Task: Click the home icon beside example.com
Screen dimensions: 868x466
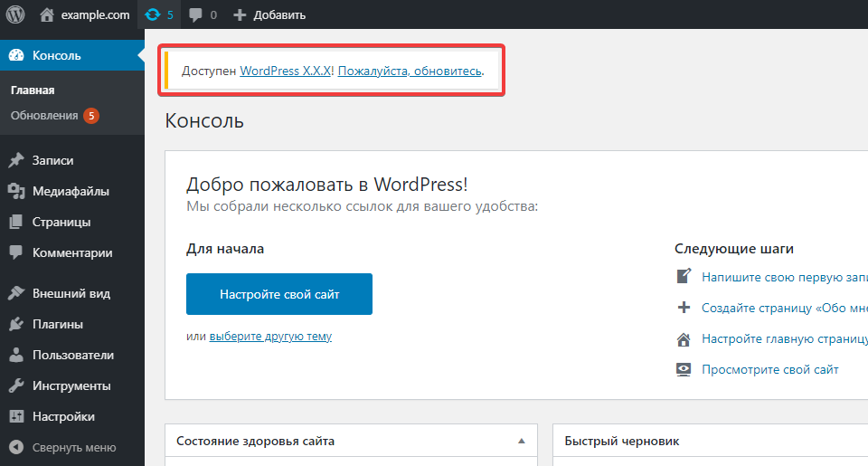Action: pyautogui.click(x=47, y=15)
